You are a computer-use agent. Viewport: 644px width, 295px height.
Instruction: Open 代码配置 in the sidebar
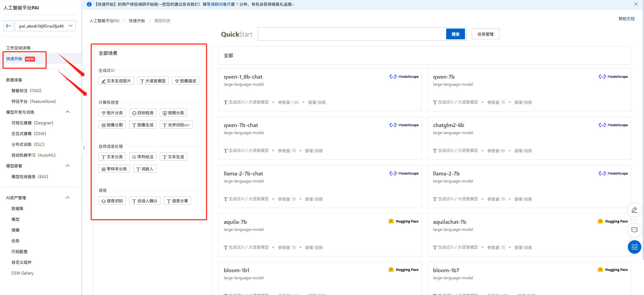20,252
